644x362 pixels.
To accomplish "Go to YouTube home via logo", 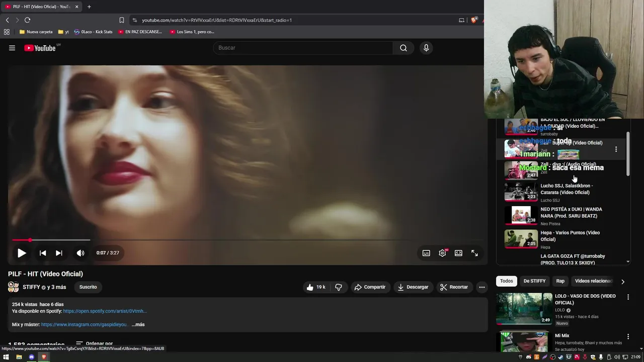I will click(x=40, y=48).
